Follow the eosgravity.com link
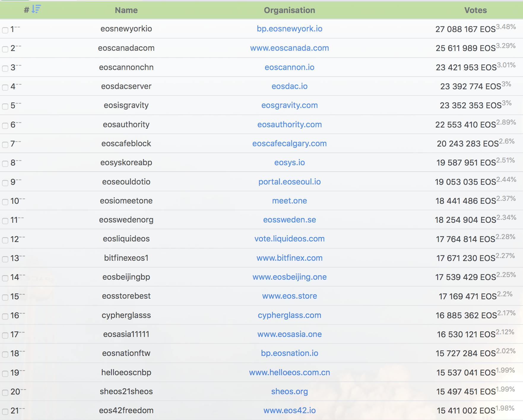This screenshot has width=523, height=420. (289, 105)
